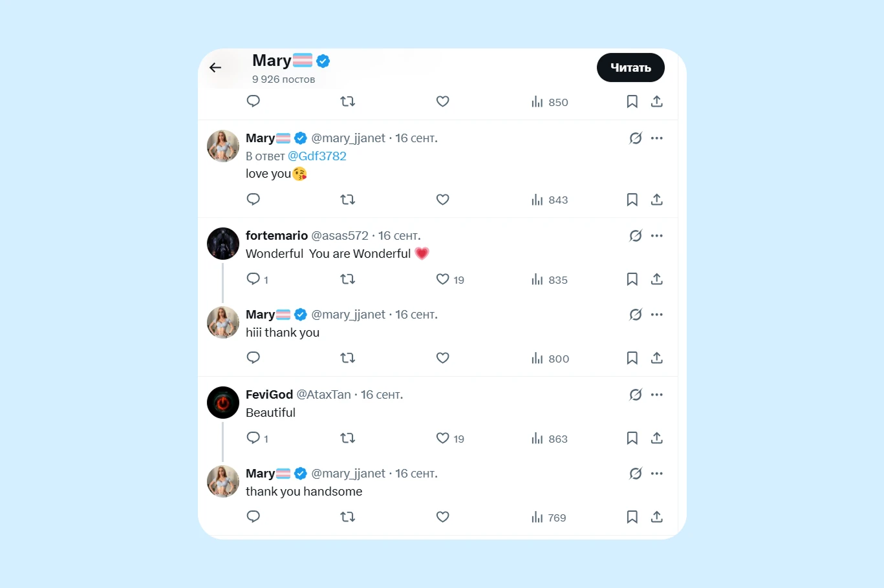Image resolution: width=884 pixels, height=588 pixels.
Task: Click the Читать follow button
Action: pos(631,67)
